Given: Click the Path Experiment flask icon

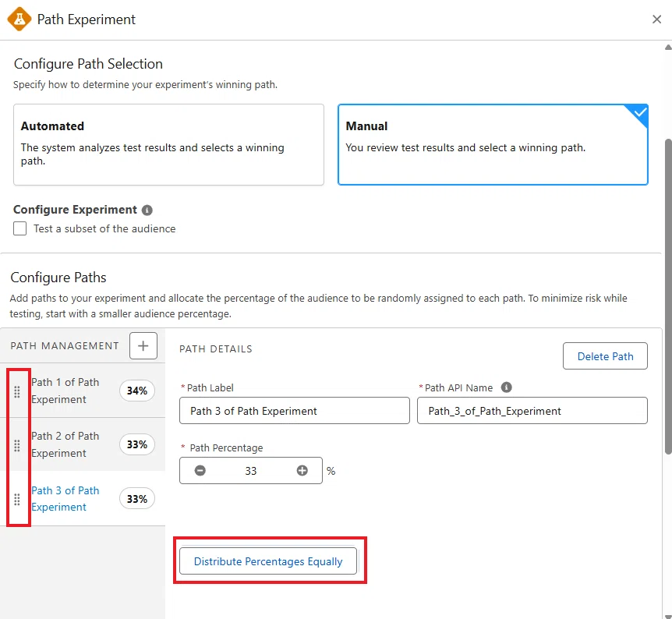Looking at the screenshot, I should 19,19.
